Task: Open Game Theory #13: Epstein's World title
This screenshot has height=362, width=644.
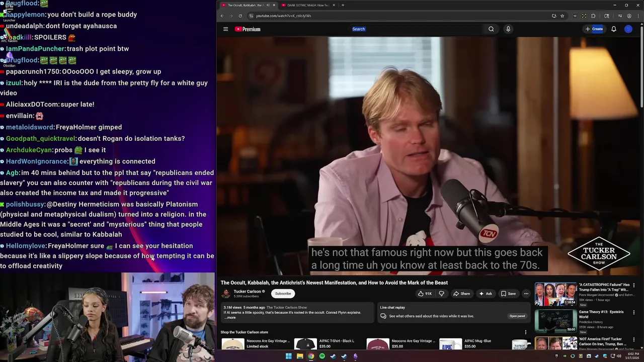Action: click(601, 314)
